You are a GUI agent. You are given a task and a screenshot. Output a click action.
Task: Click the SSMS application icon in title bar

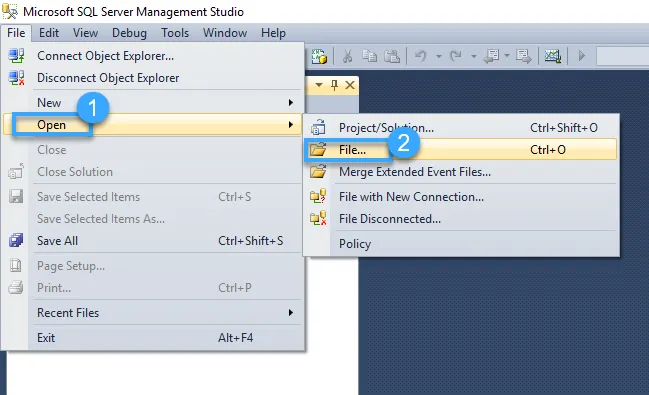click(10, 11)
